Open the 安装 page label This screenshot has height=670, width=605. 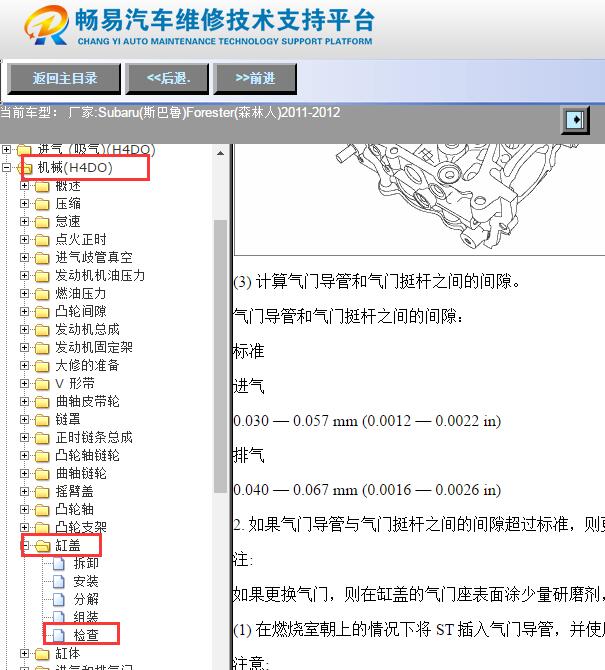[86, 582]
